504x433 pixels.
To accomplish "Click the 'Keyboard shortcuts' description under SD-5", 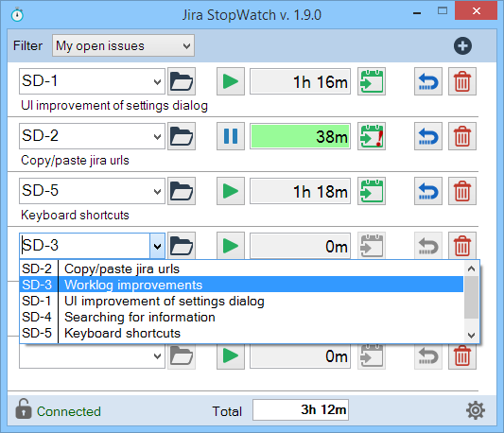I will pyautogui.click(x=75, y=215).
